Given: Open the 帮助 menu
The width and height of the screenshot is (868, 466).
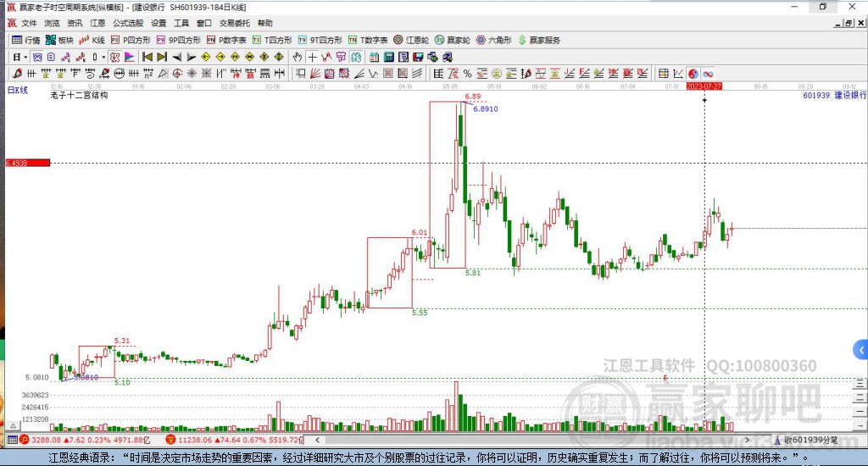Looking at the screenshot, I should 264,23.
